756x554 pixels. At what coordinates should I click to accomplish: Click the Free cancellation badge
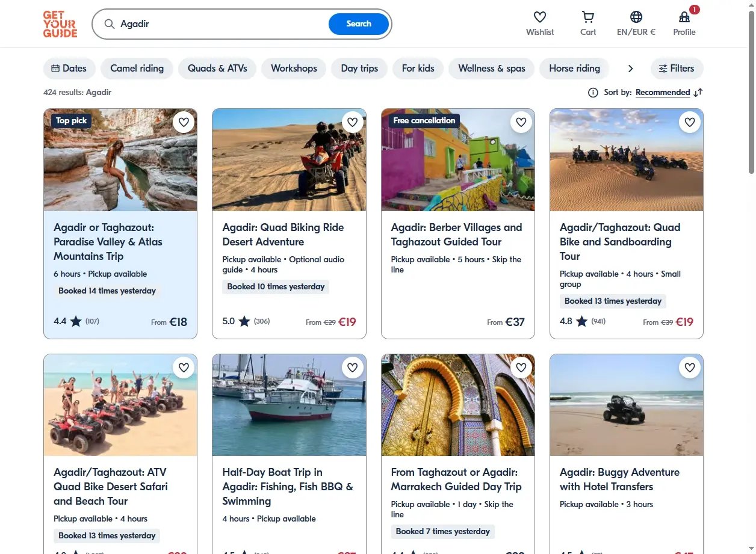[x=424, y=121]
